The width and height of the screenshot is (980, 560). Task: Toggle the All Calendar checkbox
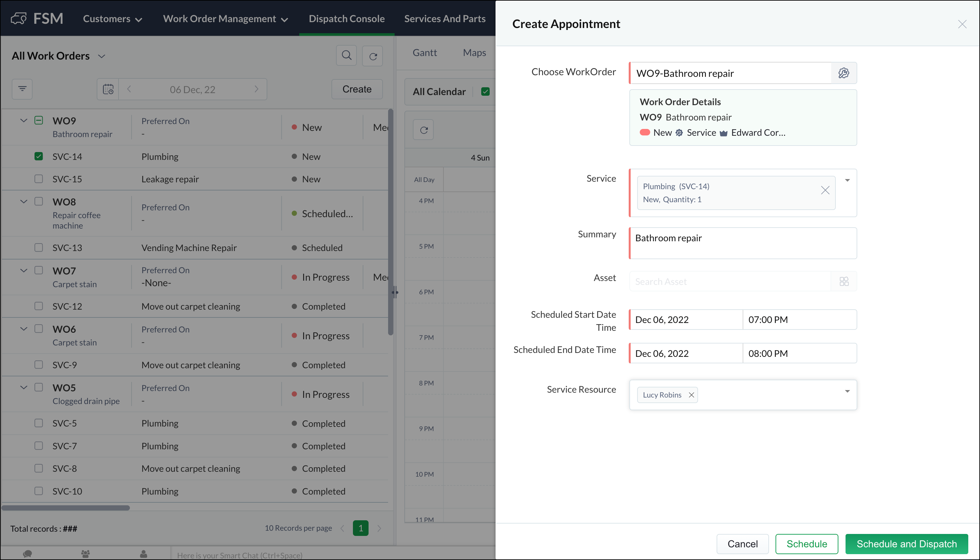[485, 91]
